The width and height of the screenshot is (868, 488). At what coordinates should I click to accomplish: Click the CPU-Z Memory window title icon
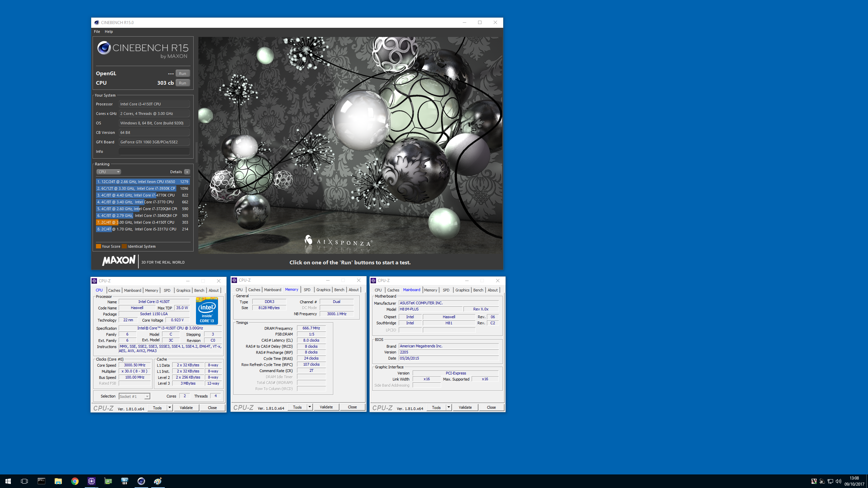[234, 280]
